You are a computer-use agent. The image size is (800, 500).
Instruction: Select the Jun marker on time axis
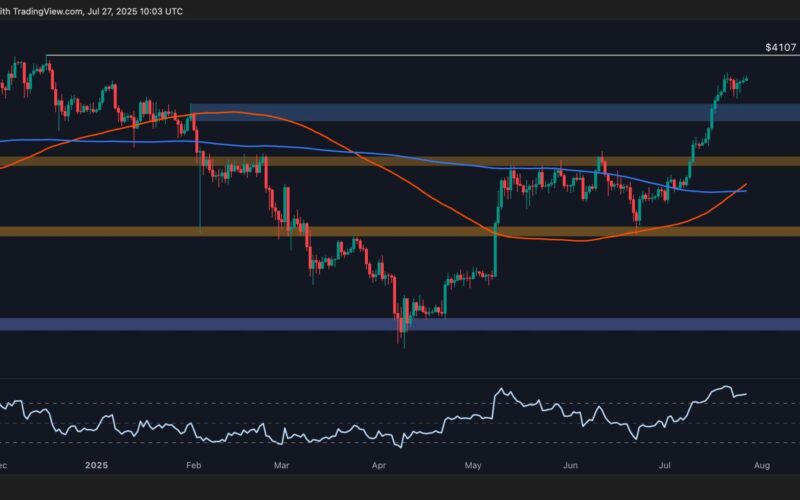point(573,466)
